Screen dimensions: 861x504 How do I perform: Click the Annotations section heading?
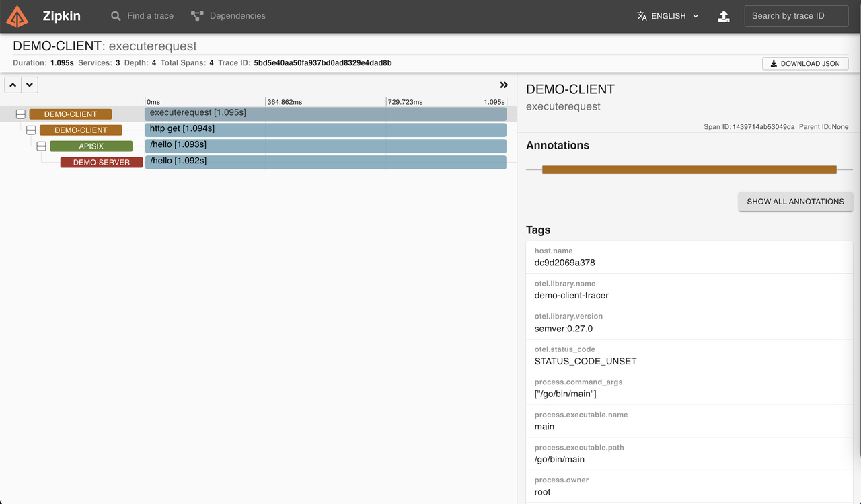[558, 145]
